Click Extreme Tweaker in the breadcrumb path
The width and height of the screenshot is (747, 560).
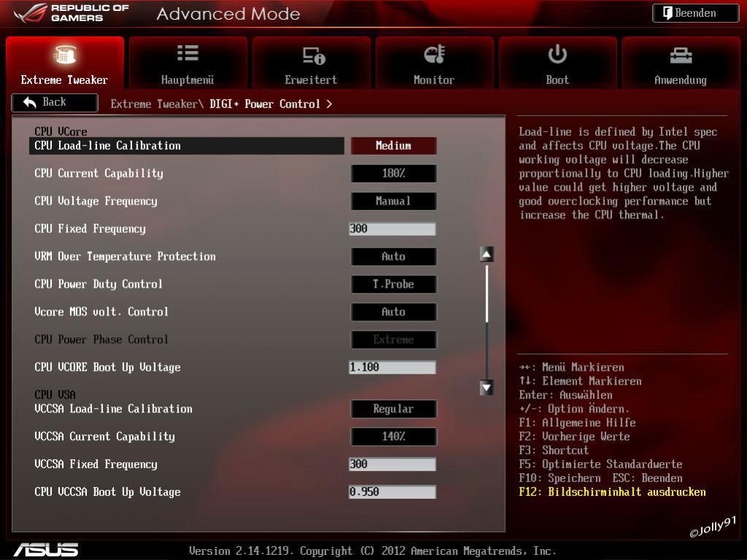(x=153, y=104)
